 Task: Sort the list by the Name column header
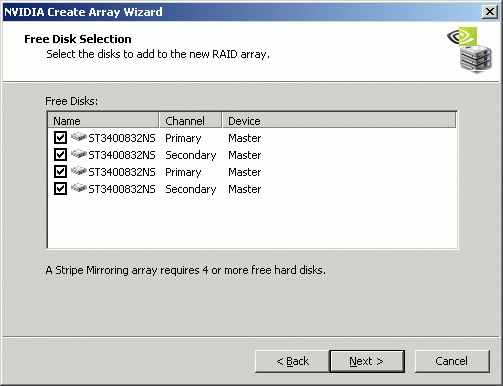103,121
